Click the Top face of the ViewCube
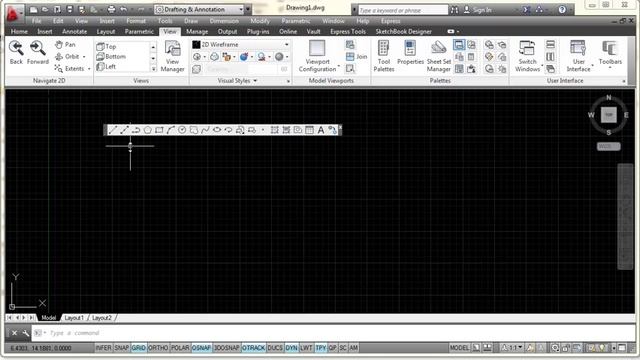Screen dimensions: 640x360 tap(609, 115)
